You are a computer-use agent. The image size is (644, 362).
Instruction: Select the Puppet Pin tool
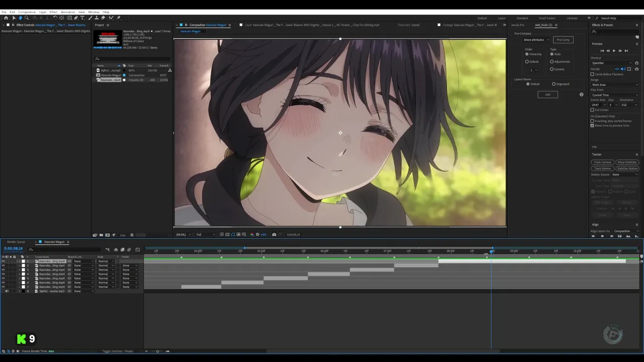click(x=119, y=18)
